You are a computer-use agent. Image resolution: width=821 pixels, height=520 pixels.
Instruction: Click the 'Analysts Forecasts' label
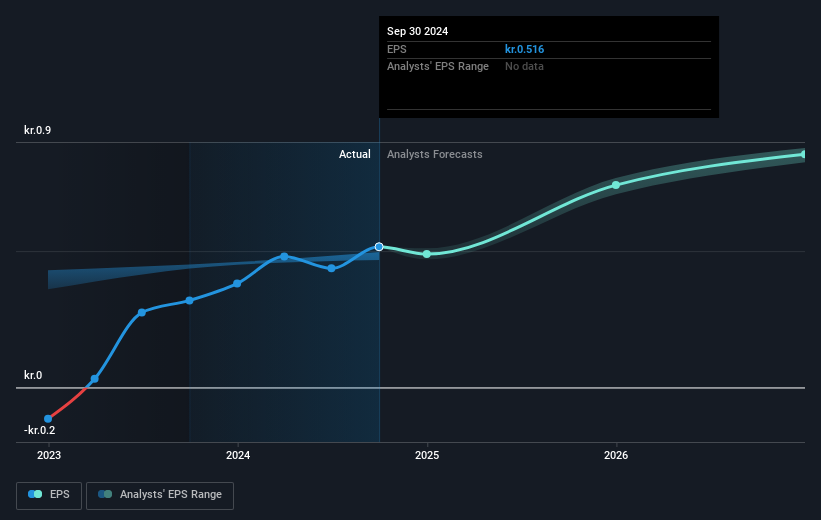(x=435, y=154)
